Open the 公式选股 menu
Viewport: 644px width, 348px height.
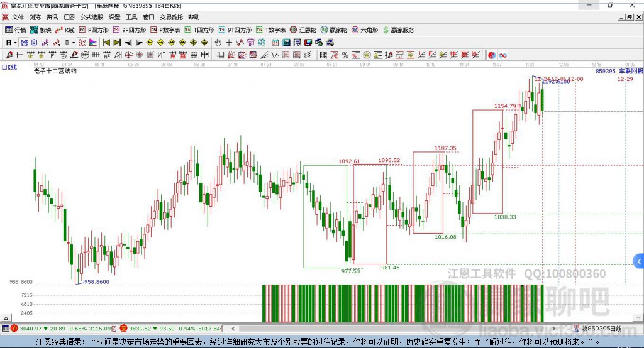click(92, 17)
